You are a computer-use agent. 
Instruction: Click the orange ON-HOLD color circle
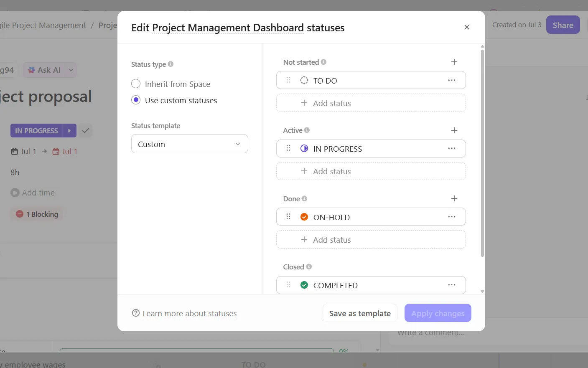(x=304, y=217)
